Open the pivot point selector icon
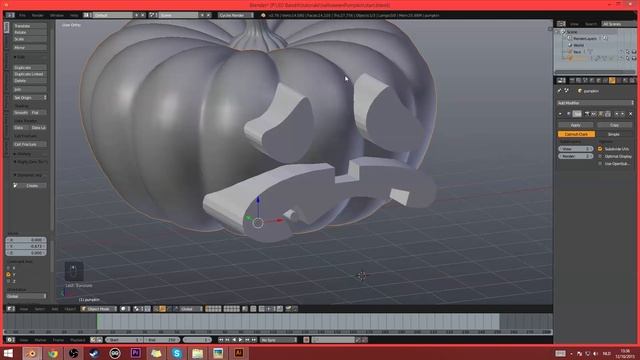Screen dimensions: 640x360 point(138,309)
